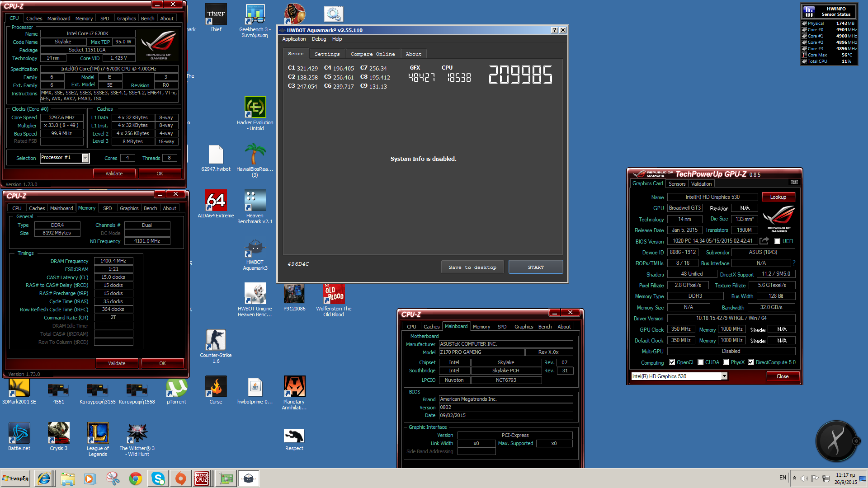Open Internet Explorer from the taskbar
Image resolution: width=868 pixels, height=488 pixels.
(44, 479)
